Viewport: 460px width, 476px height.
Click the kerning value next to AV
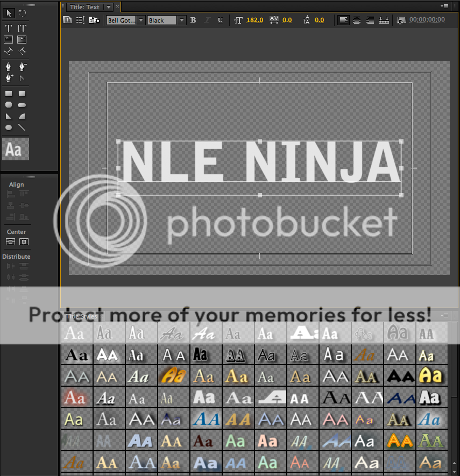[287, 20]
